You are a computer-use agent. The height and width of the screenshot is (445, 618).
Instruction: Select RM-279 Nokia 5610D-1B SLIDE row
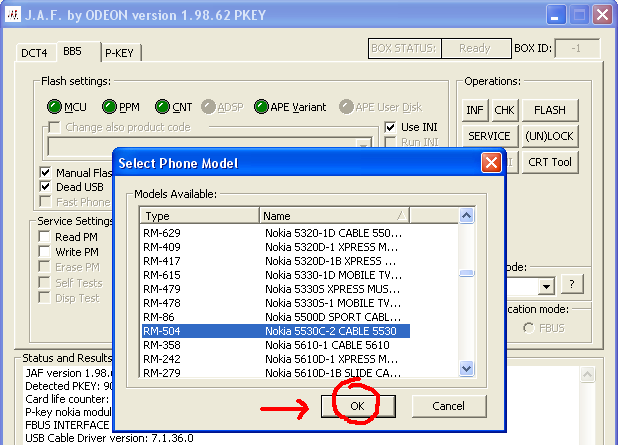tap(275, 372)
